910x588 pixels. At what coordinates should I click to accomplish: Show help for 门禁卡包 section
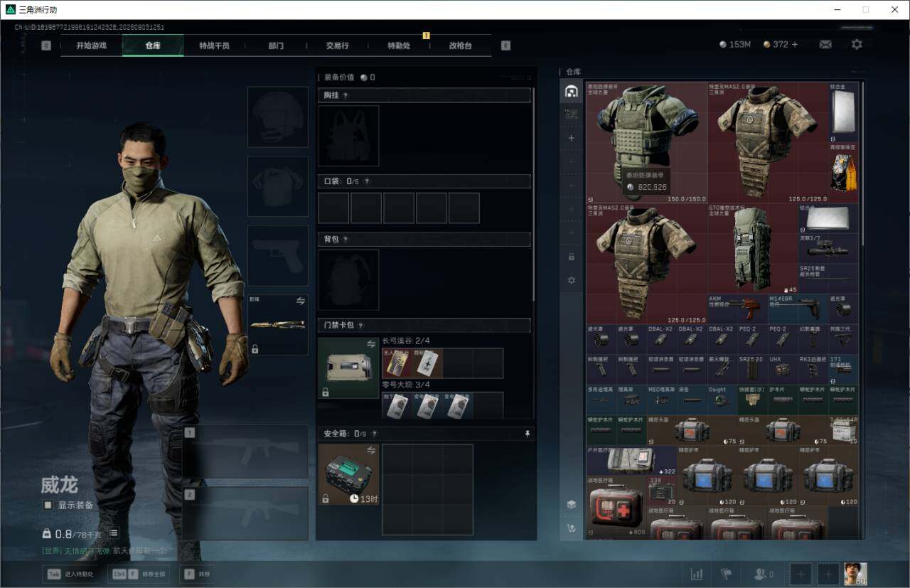tap(361, 326)
